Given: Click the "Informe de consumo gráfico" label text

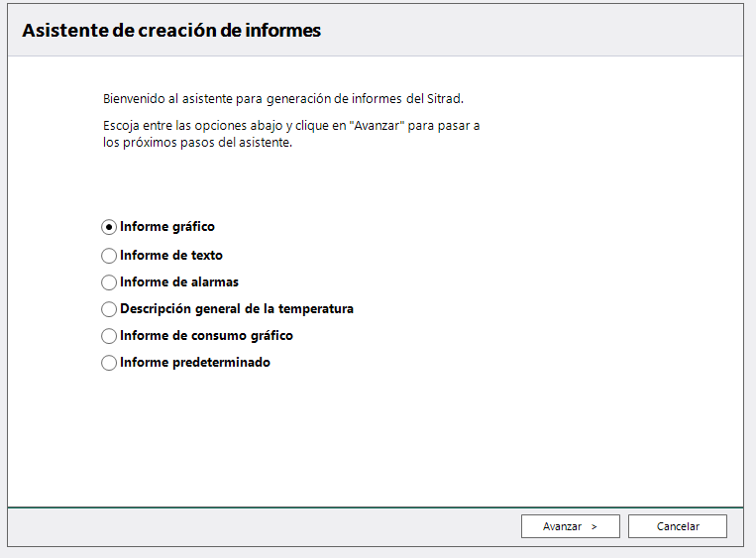Looking at the screenshot, I should pos(206,336).
